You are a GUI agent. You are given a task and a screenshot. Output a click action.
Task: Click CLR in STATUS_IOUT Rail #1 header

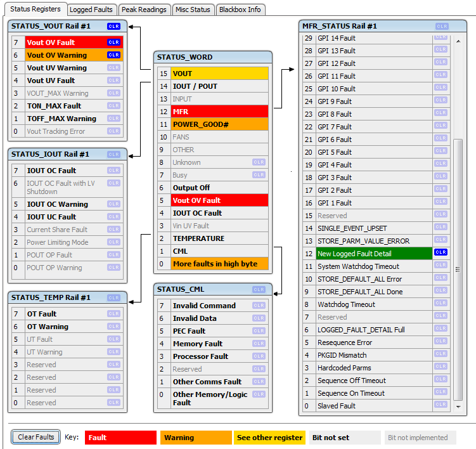pyautogui.click(x=113, y=155)
